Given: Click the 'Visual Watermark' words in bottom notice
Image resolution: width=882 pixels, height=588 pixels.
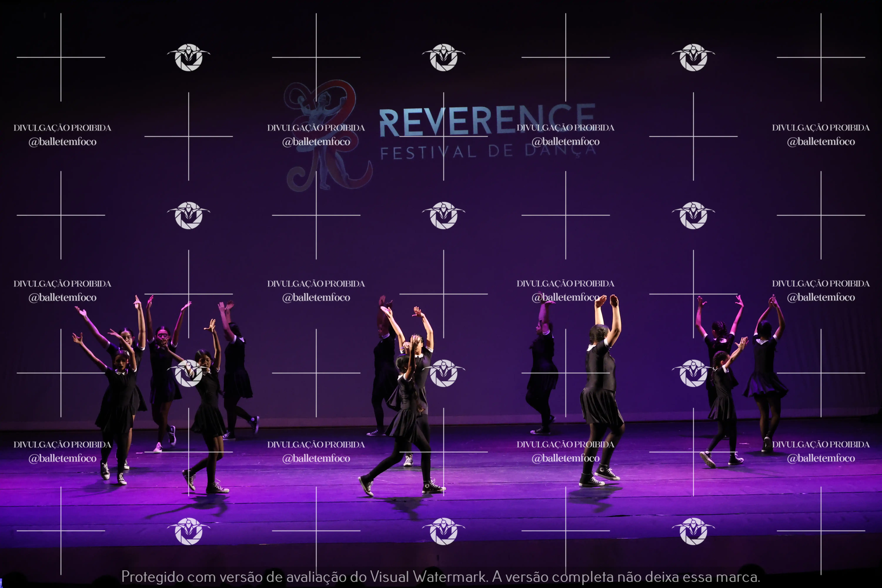Looking at the screenshot, I should pyautogui.click(x=428, y=577).
